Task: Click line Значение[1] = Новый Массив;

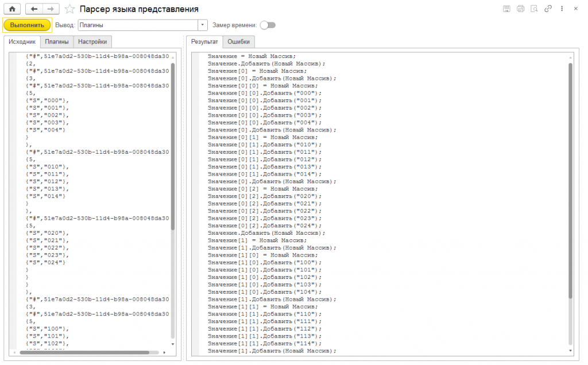Action: tap(257, 240)
